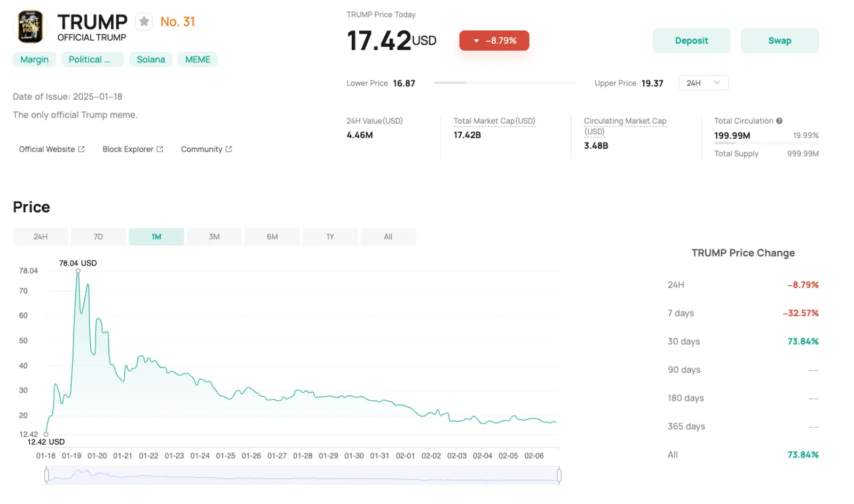Screen dimensions: 854x504
Task: Click the right handle of chart range slider
Action: tap(559, 475)
